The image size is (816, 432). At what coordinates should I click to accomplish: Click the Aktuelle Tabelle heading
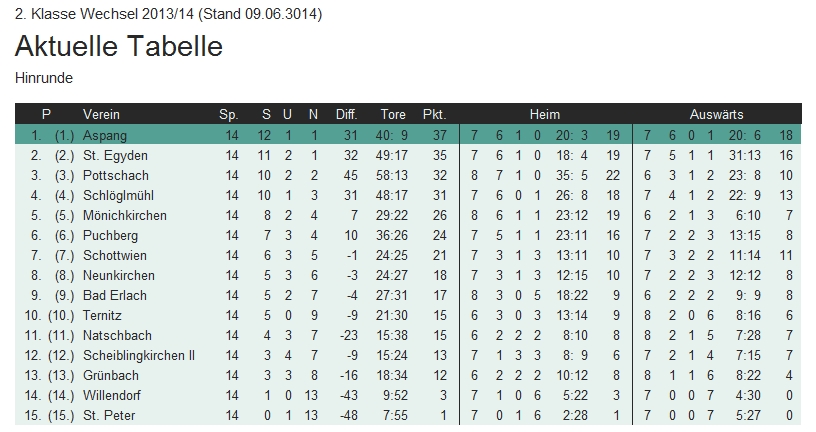[119, 46]
